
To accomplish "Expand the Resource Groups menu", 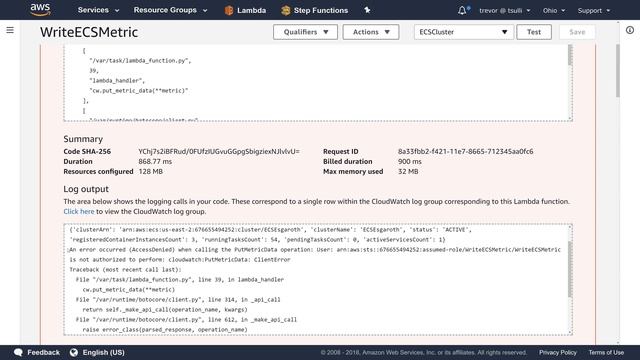I will coord(171,10).
